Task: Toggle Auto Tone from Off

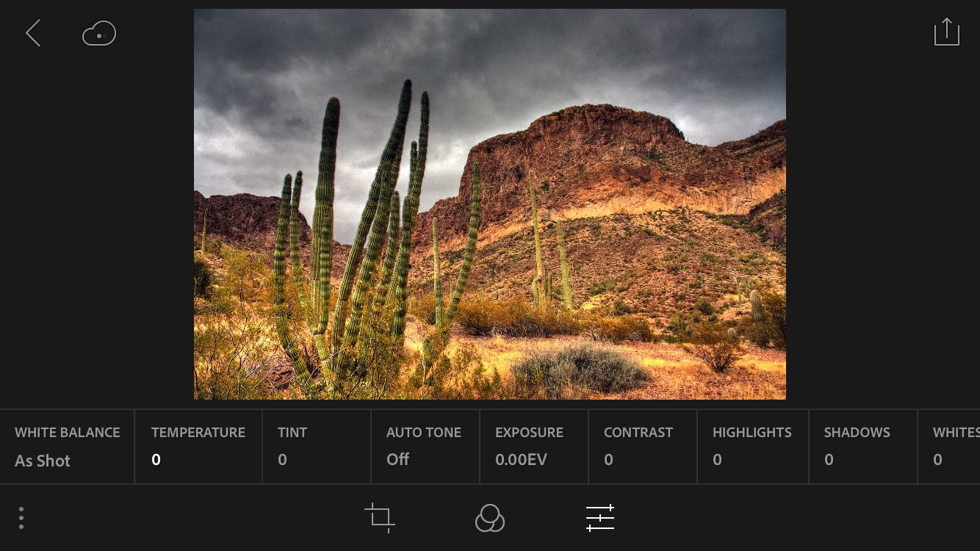Action: pyautogui.click(x=424, y=447)
